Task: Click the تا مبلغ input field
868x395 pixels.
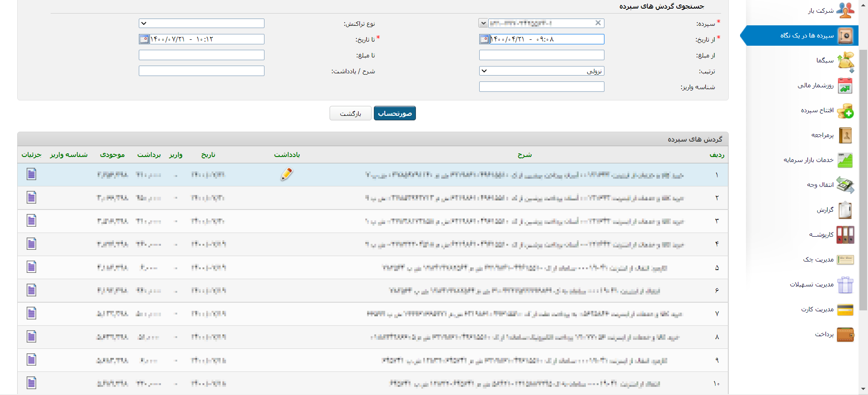Action: [x=201, y=55]
